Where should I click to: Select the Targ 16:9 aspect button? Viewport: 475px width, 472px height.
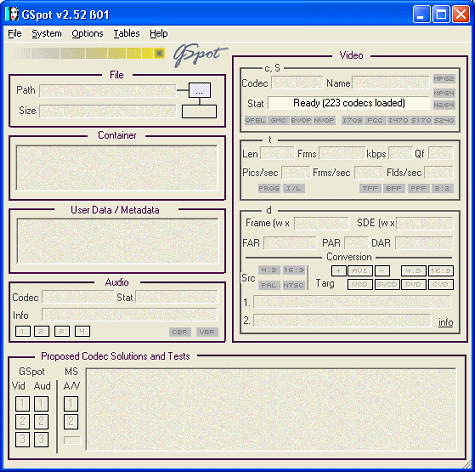click(x=441, y=271)
